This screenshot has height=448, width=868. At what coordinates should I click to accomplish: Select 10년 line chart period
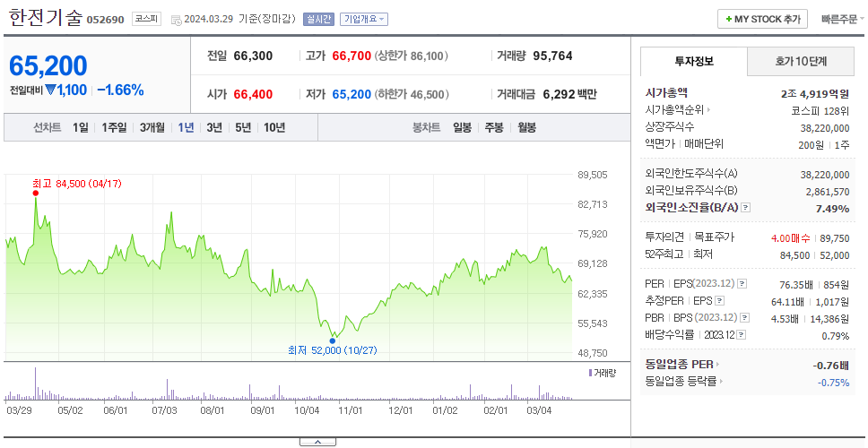pos(274,128)
